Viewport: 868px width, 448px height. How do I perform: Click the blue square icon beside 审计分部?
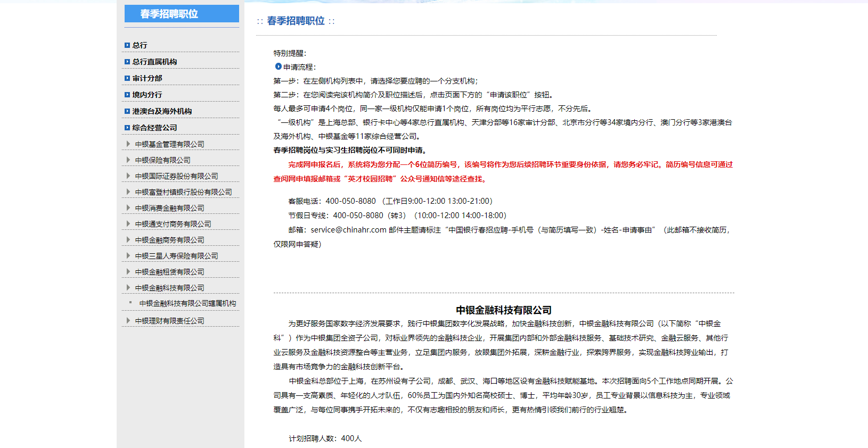[127, 78]
